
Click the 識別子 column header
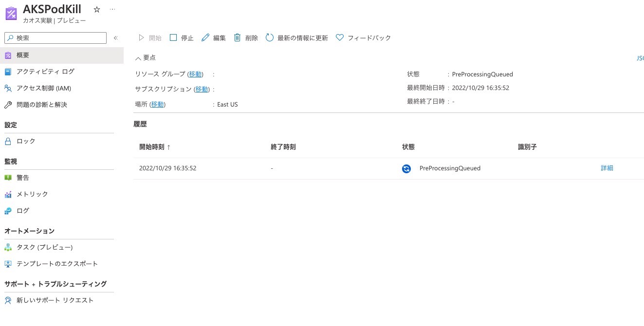click(527, 147)
